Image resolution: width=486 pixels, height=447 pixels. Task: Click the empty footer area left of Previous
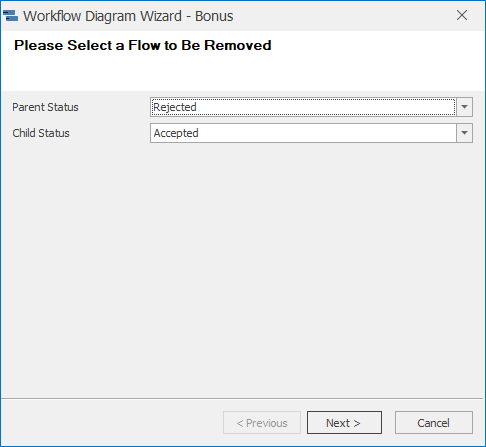pos(112,423)
